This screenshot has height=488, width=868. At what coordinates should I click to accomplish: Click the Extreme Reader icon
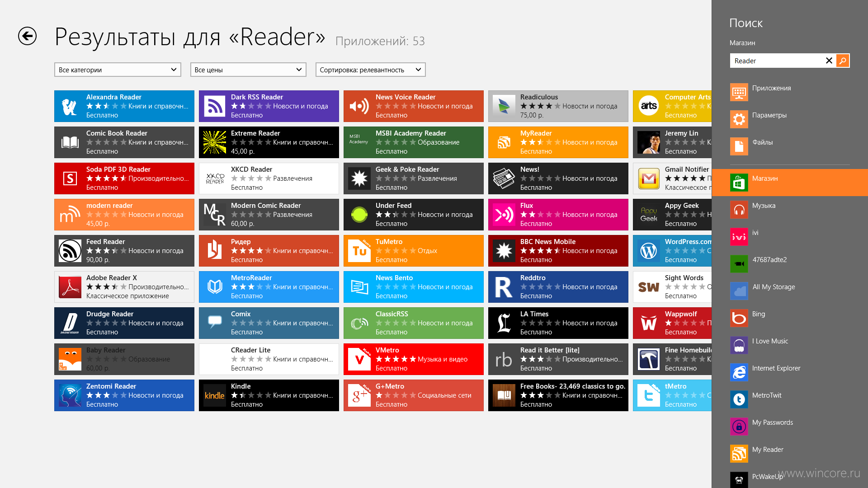point(215,142)
